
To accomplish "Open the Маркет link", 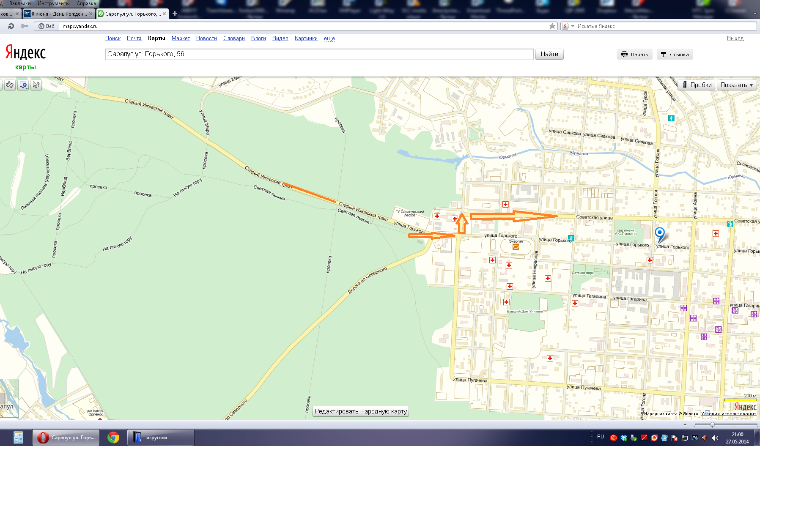I will click(181, 38).
